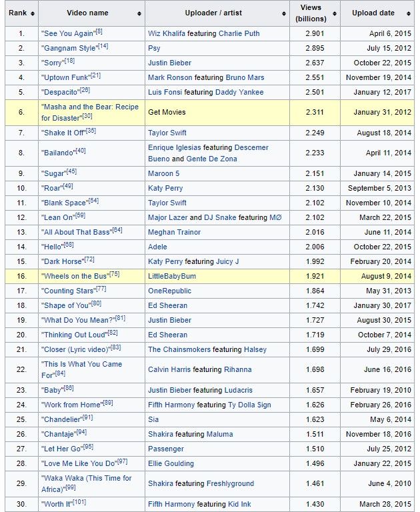Open "What Do You Mean?" link

[x=78, y=321]
